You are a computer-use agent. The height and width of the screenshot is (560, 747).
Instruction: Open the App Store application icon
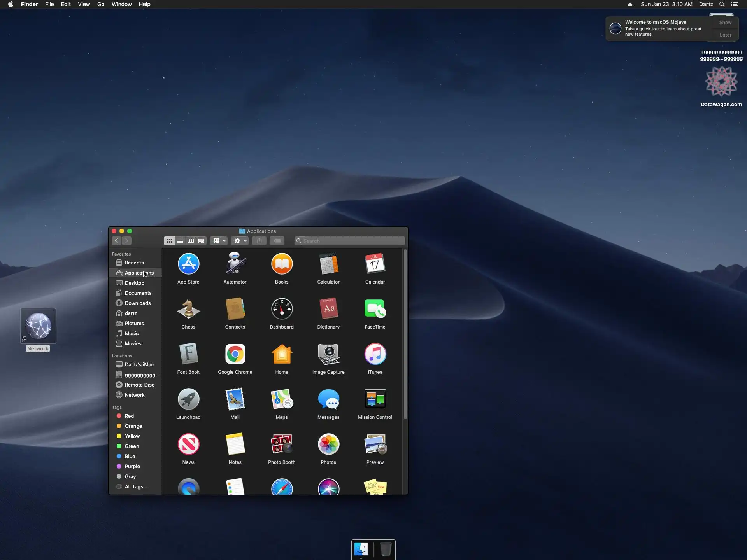188,264
